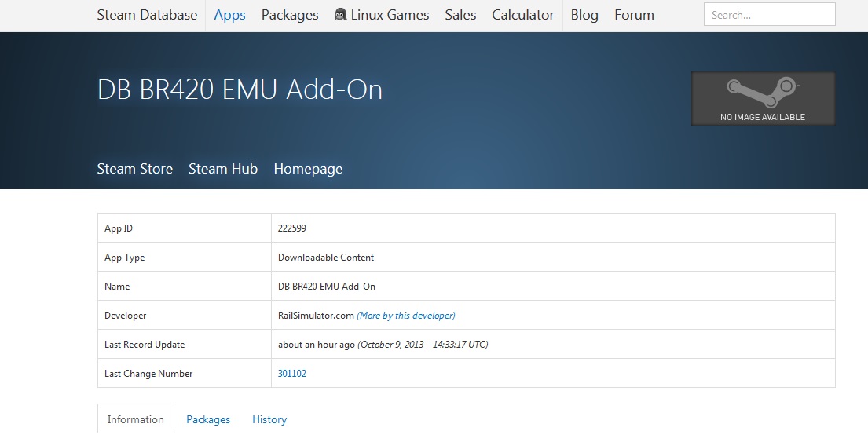Navigate to the Sales page
Image resolution: width=868 pixels, height=446 pixels.
click(460, 15)
